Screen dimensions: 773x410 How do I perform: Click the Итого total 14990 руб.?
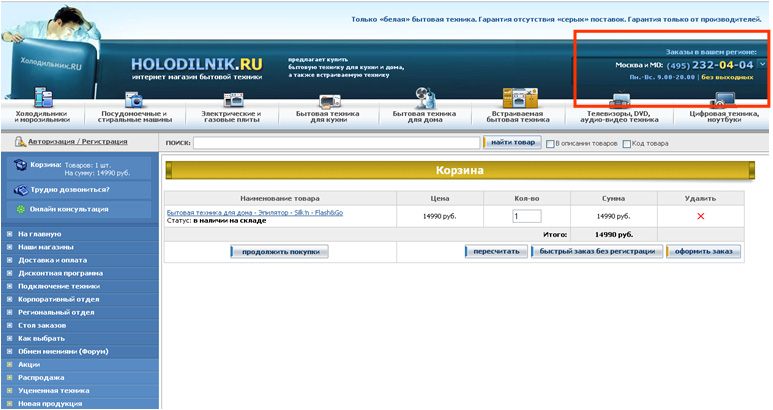(x=614, y=235)
